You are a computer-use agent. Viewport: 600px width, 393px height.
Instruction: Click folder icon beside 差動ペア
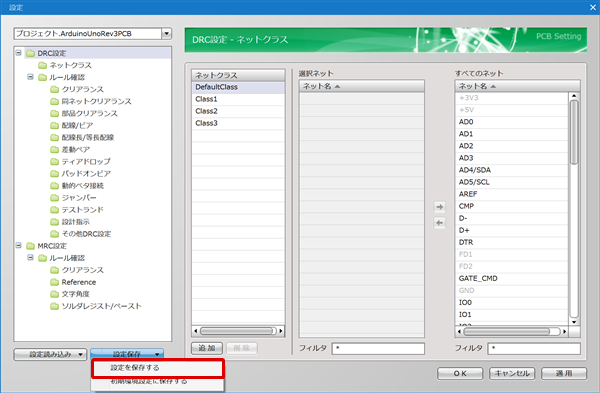55,149
